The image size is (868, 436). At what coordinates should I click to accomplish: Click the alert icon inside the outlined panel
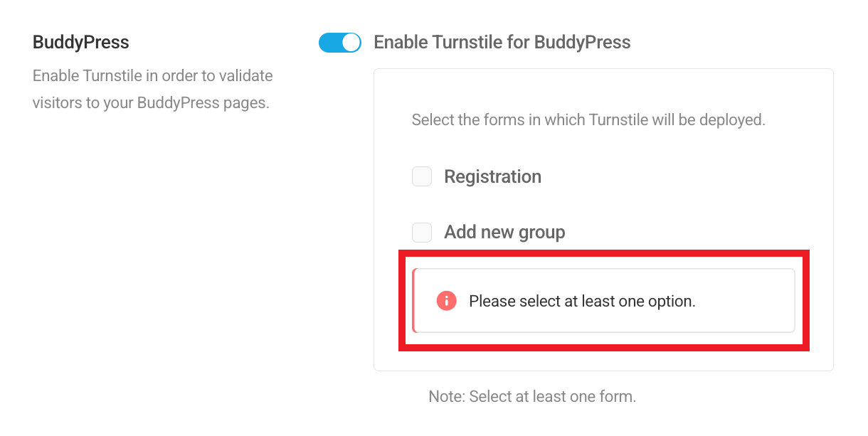(x=445, y=300)
